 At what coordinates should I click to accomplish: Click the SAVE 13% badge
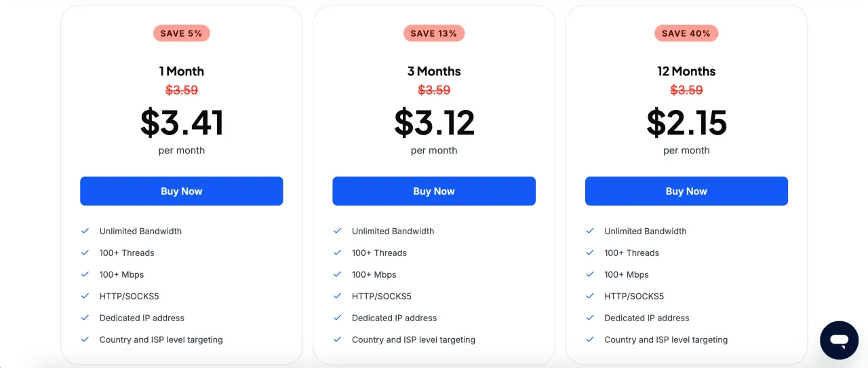[x=434, y=33]
